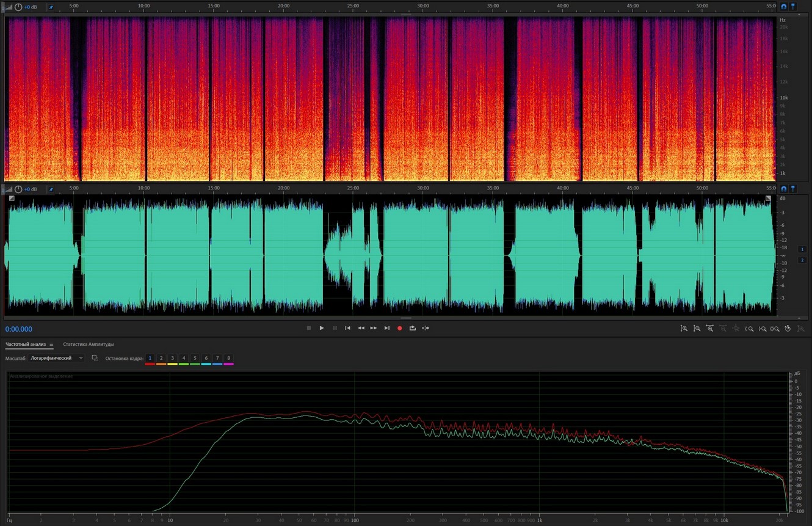
Task: Open the Частотный анализ panel menu
Action: (x=51, y=345)
